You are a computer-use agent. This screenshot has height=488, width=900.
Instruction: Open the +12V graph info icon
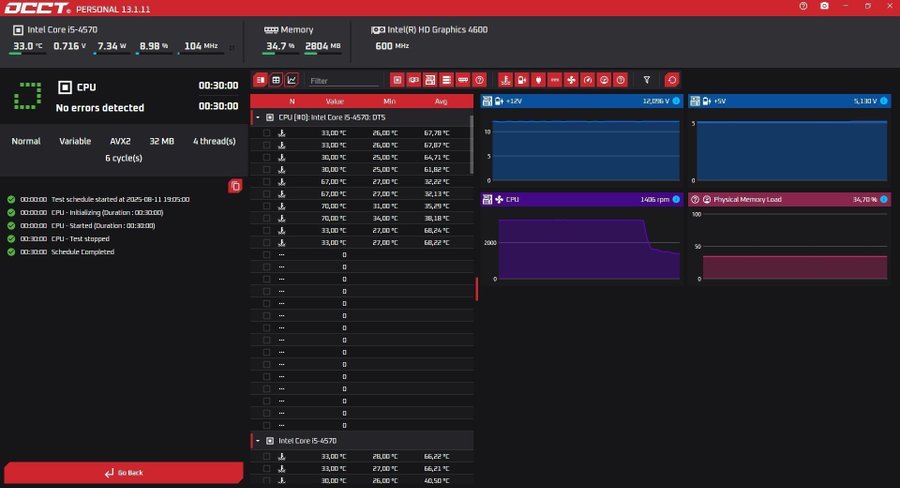676,101
